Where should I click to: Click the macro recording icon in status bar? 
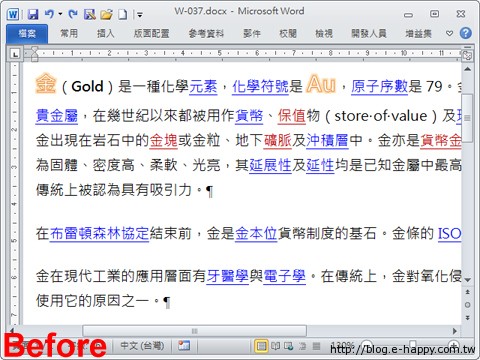point(184,345)
